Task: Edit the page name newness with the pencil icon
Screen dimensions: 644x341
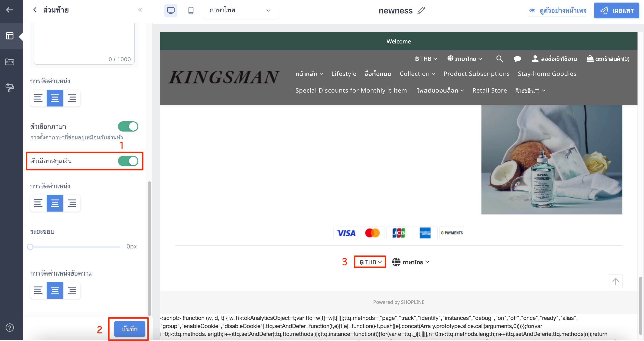Action: [x=421, y=10]
